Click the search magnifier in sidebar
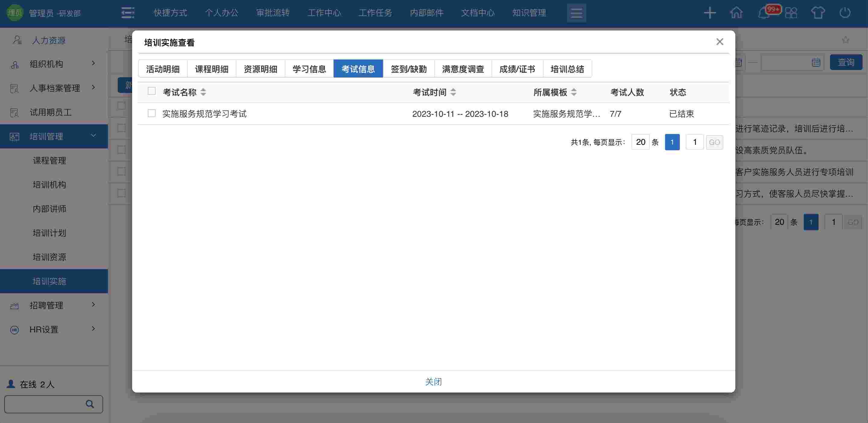 click(x=90, y=404)
